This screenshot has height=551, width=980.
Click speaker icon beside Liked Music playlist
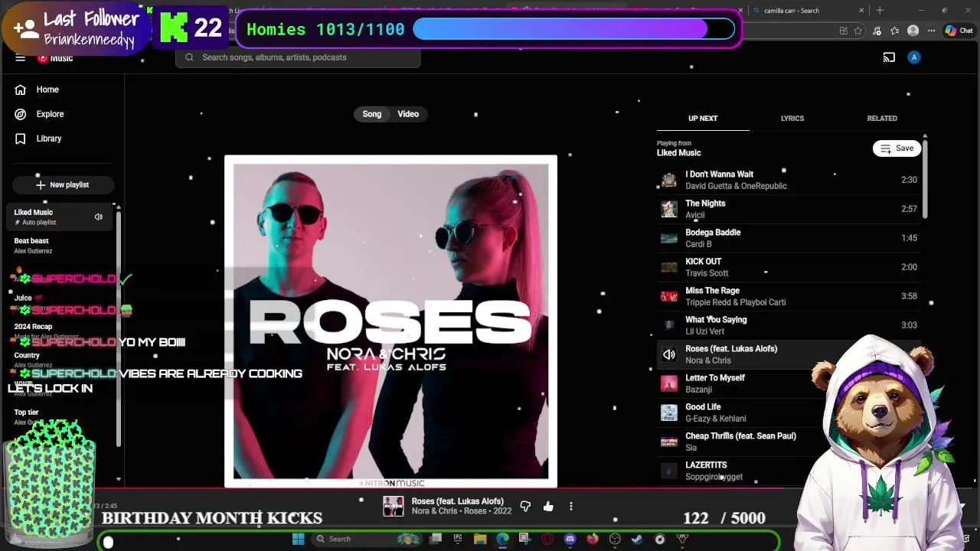tap(99, 217)
